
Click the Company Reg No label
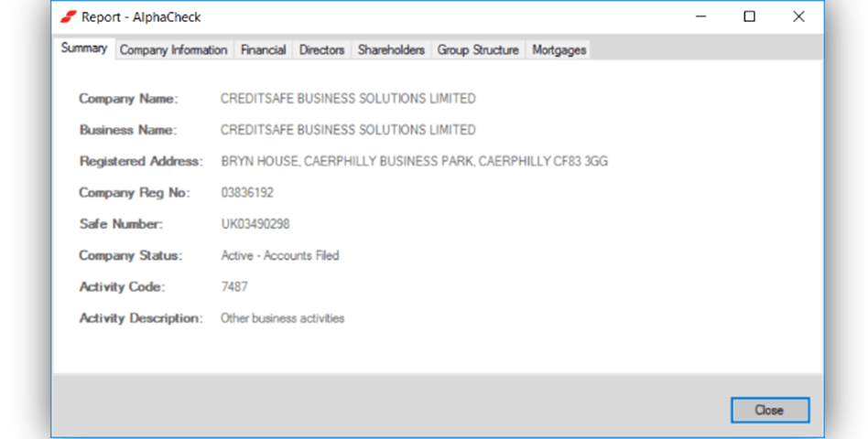(135, 193)
